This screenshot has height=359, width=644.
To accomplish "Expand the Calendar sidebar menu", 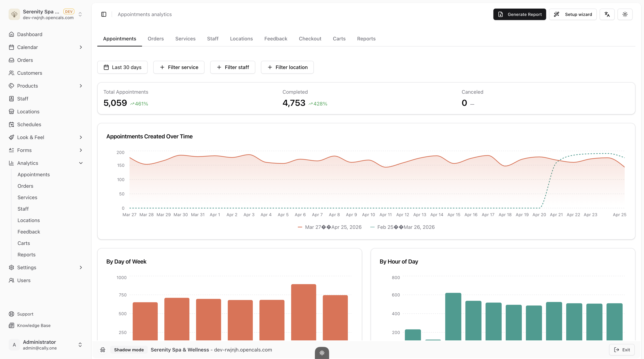I will click(x=80, y=47).
